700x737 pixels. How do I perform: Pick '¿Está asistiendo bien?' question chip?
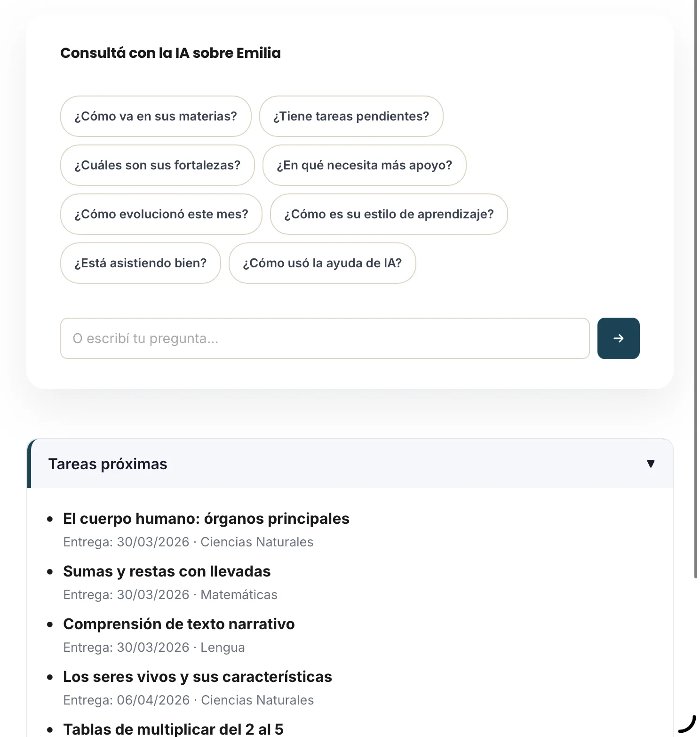click(x=140, y=263)
